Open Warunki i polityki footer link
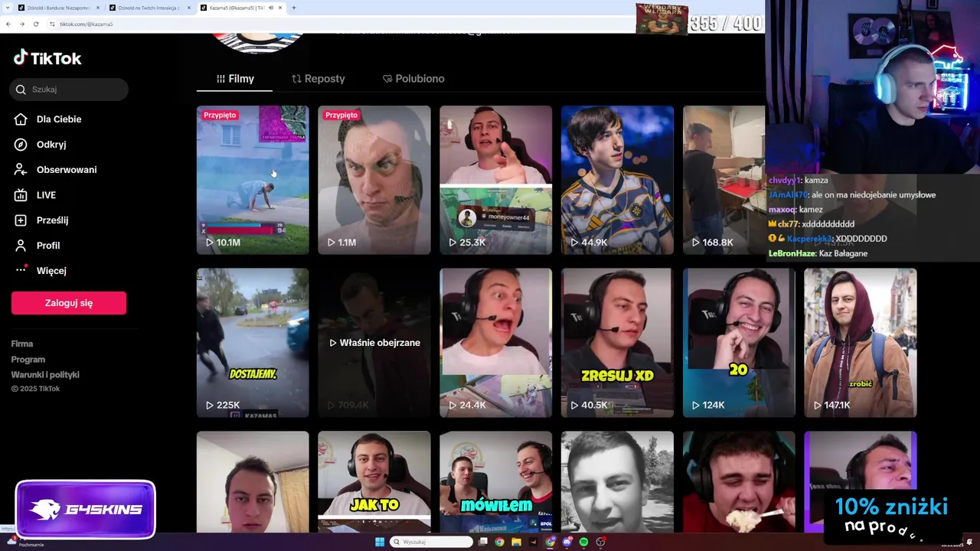The image size is (980, 551). click(x=45, y=375)
